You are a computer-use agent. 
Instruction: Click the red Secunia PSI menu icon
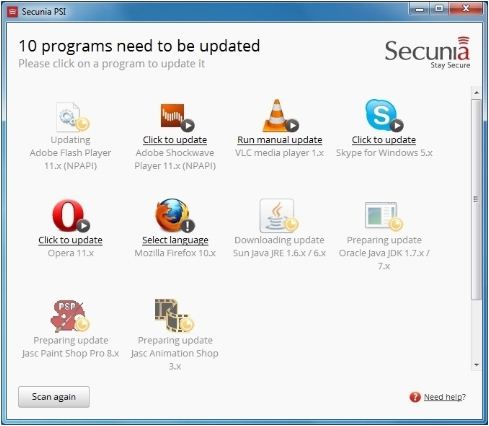[13, 12]
